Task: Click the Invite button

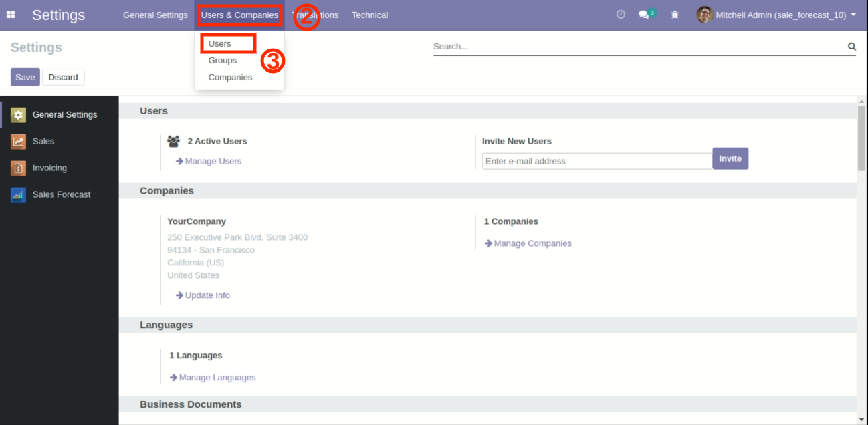Action: click(730, 158)
